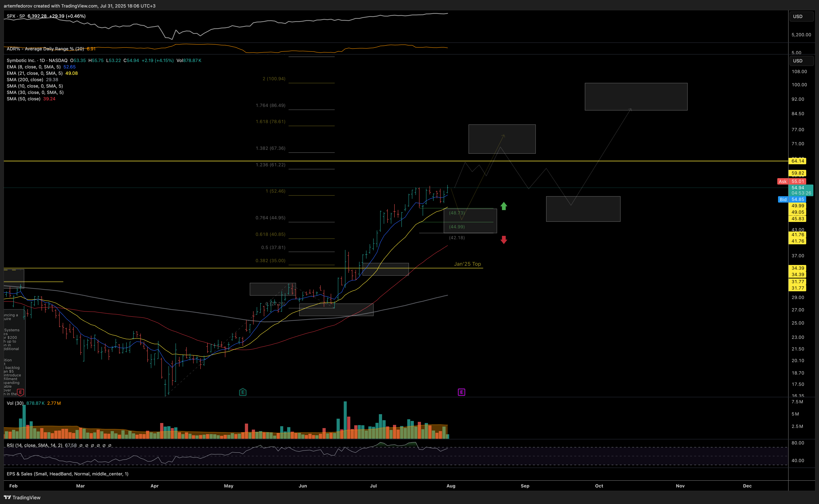Click the Fib level label 1.618 (78.61)
The image size is (819, 504).
click(x=271, y=121)
